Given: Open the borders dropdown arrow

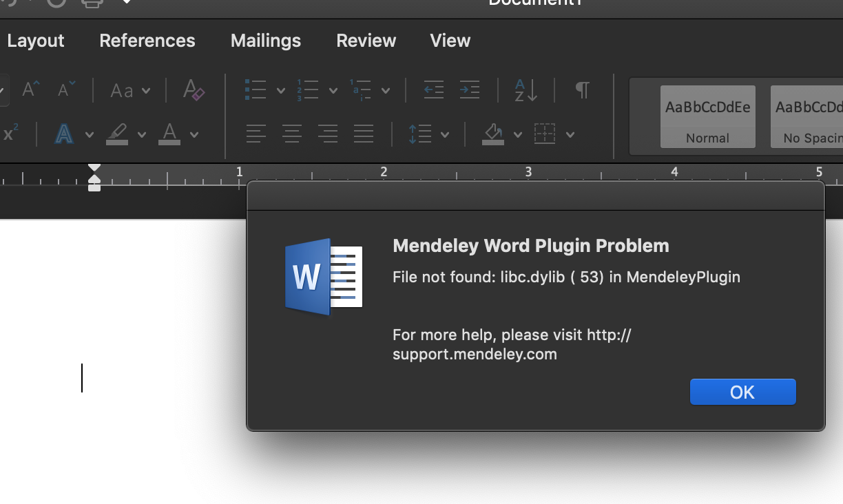Looking at the screenshot, I should point(570,134).
